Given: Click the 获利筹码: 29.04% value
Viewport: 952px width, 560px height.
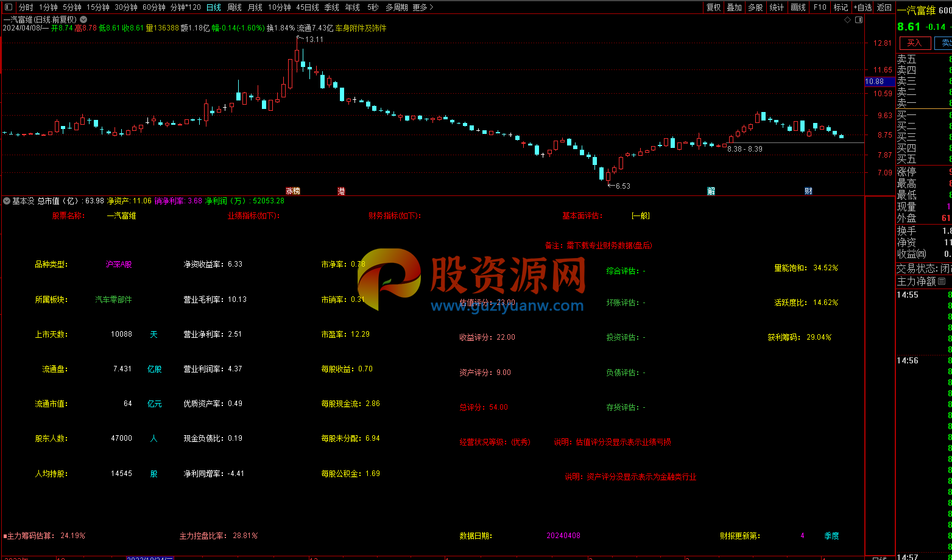Looking at the screenshot, I should pos(799,337).
